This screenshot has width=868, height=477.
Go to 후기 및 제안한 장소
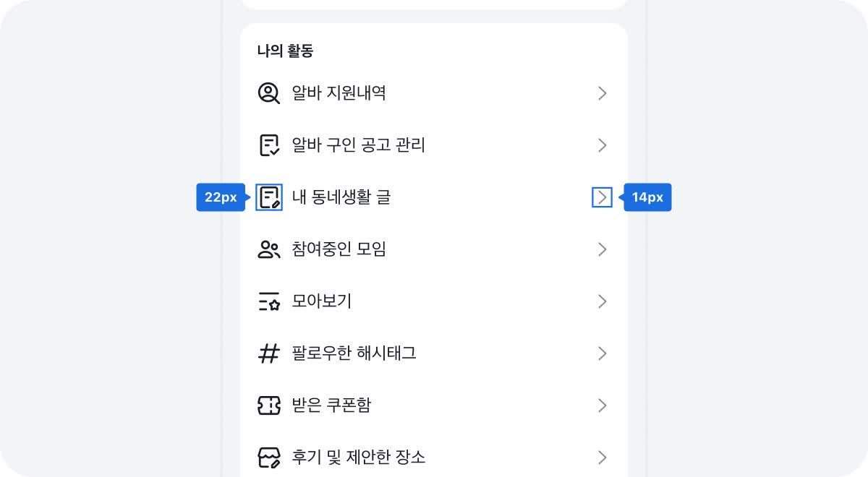359,457
